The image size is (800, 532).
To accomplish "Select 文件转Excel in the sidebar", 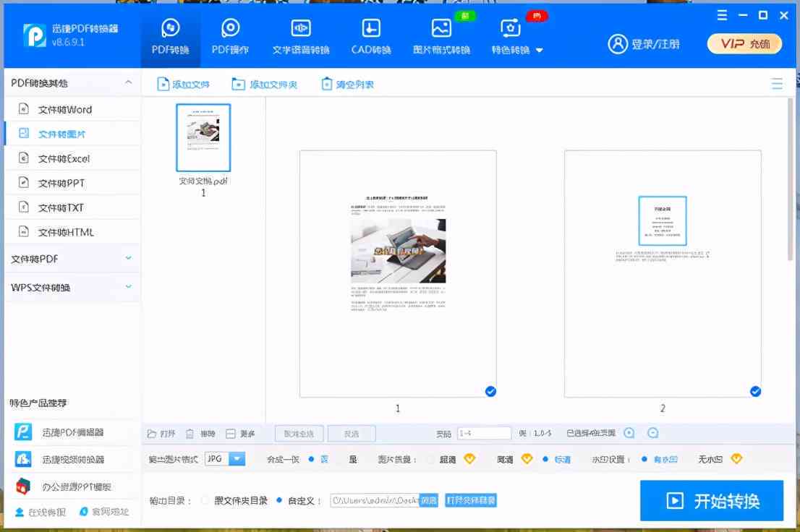I will 72,158.
